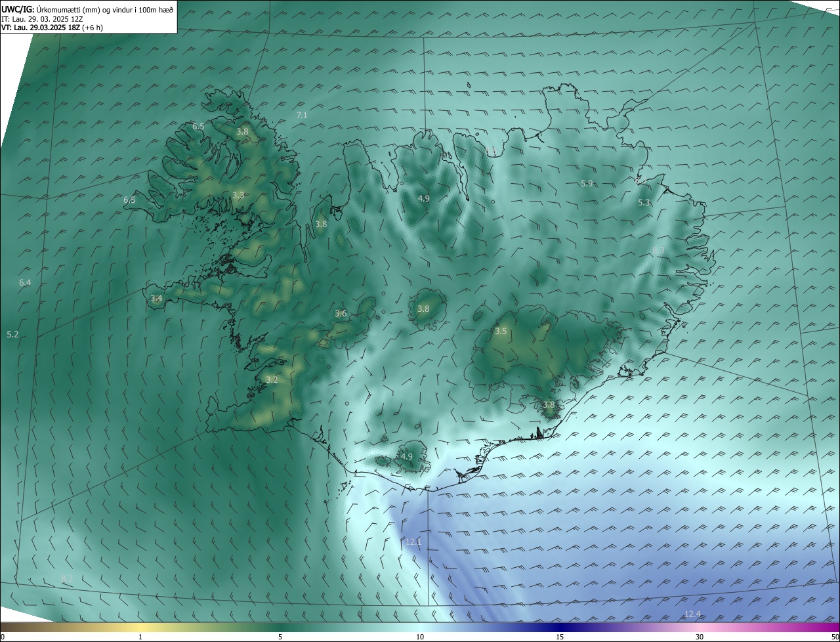Click the 1 tick on the colour scale
Image resolution: width=840 pixels, height=642 pixels.
click(140, 637)
